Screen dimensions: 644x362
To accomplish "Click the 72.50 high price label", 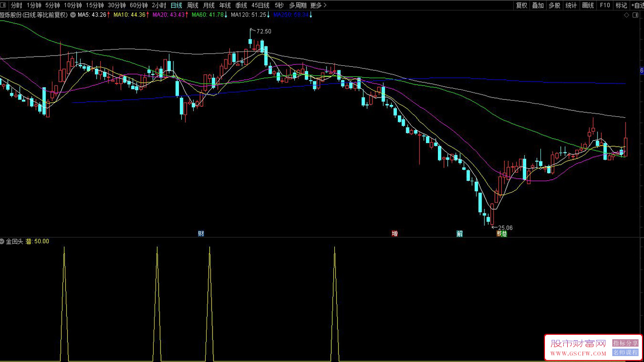I will click(x=264, y=31).
